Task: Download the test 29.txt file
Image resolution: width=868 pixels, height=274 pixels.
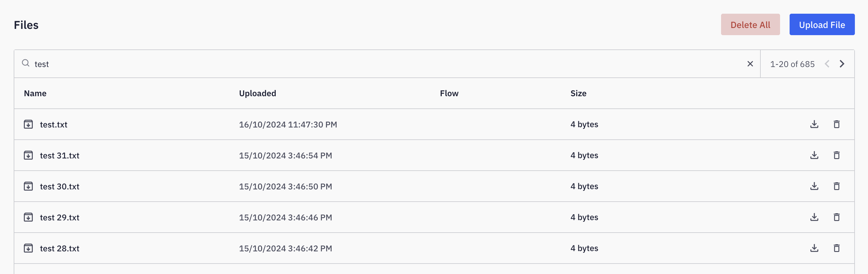Action: tap(814, 217)
